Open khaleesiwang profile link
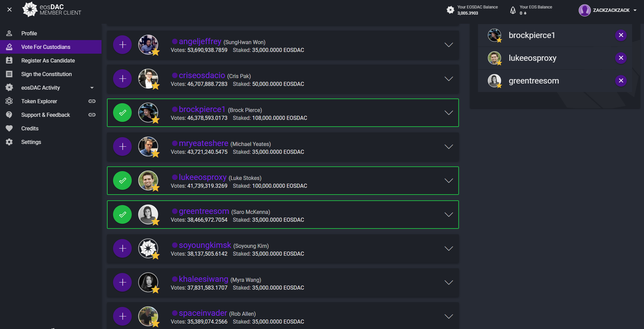Screen dimensions: 644x329 click(203, 279)
